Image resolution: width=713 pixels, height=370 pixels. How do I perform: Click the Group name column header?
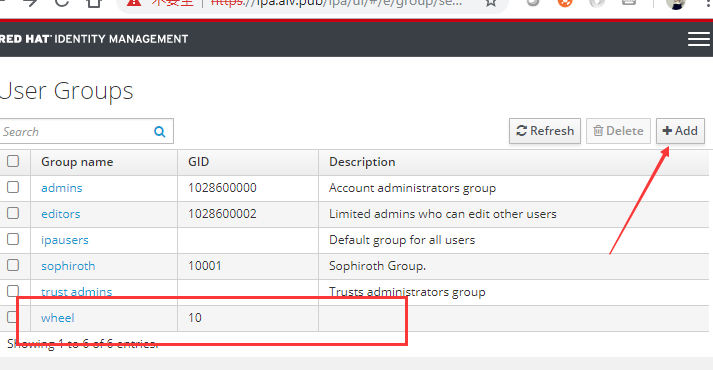click(77, 162)
